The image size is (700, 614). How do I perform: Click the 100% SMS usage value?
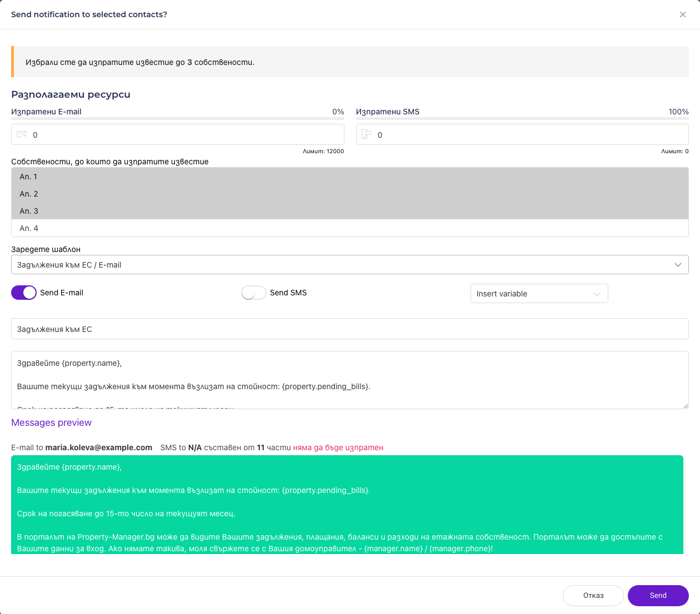679,112
